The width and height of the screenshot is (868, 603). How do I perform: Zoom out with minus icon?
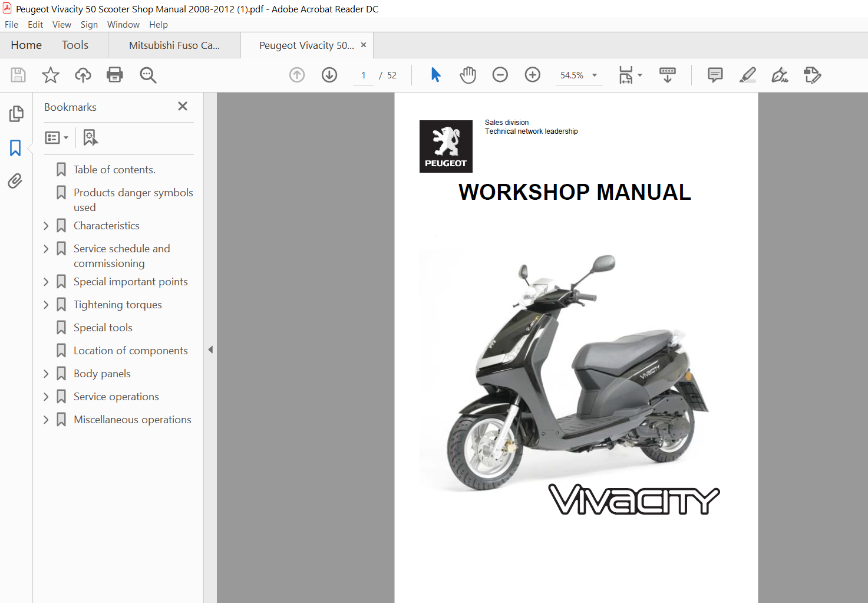click(500, 75)
